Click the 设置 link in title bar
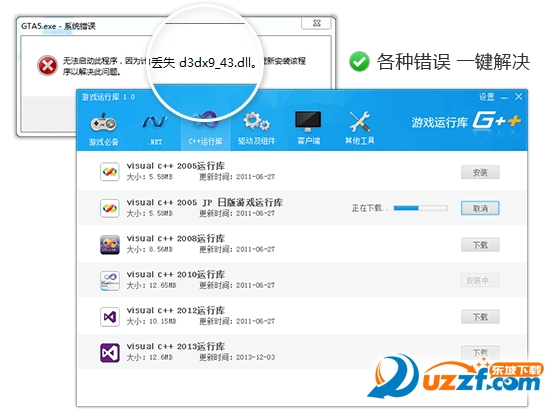551x415 pixels. 486,97
